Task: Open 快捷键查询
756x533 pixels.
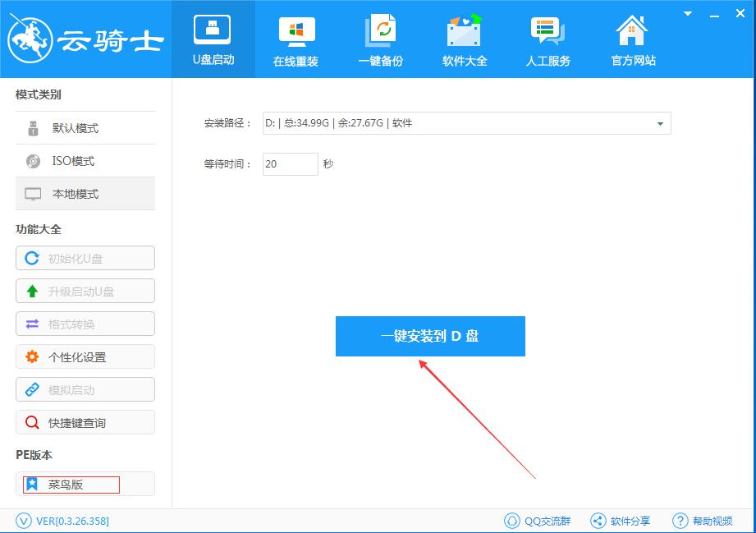Action: (85, 422)
